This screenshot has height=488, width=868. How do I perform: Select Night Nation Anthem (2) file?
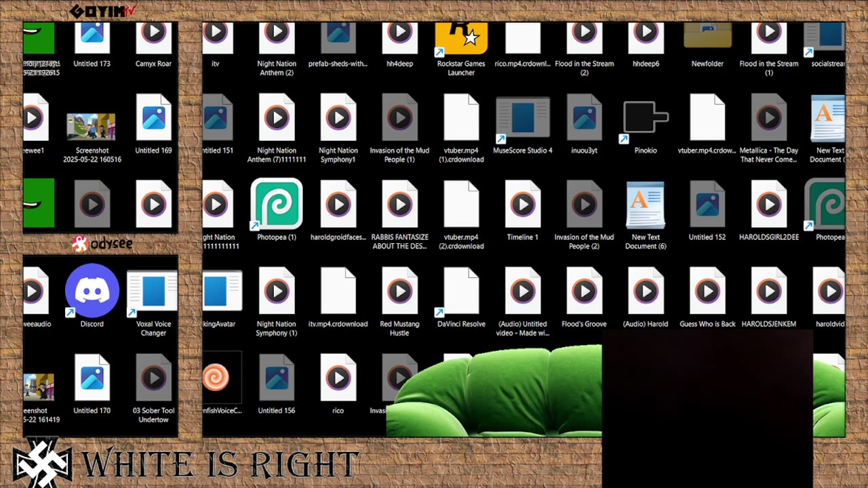pos(277,37)
